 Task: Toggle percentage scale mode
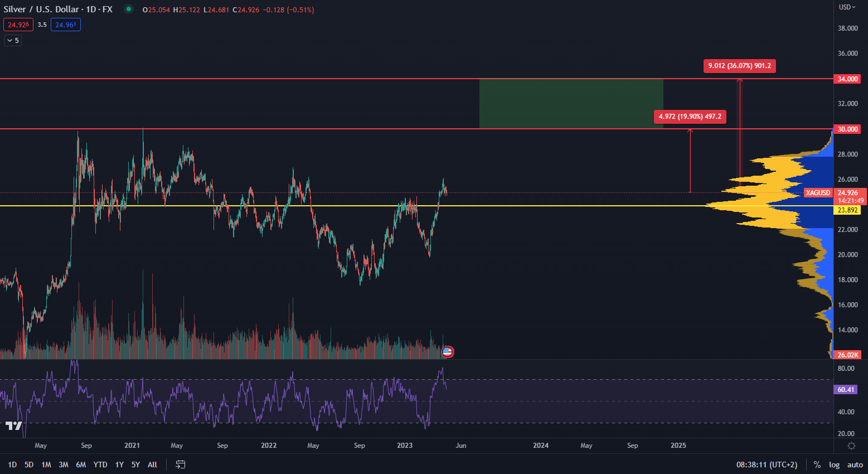pyautogui.click(x=817, y=465)
